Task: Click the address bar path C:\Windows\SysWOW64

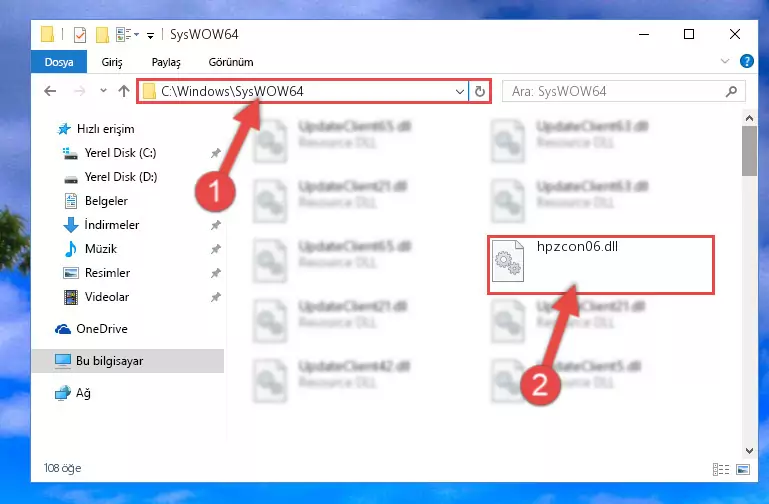Action: [x=232, y=92]
